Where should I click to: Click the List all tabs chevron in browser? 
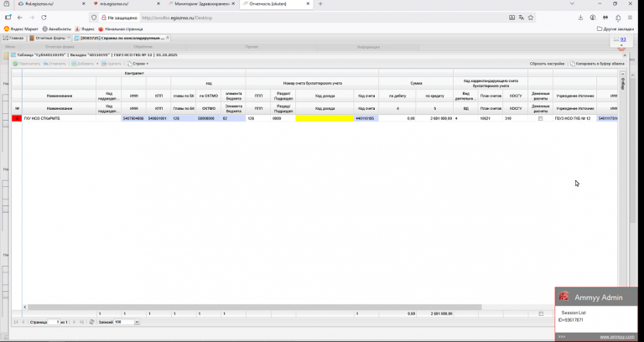572,4
